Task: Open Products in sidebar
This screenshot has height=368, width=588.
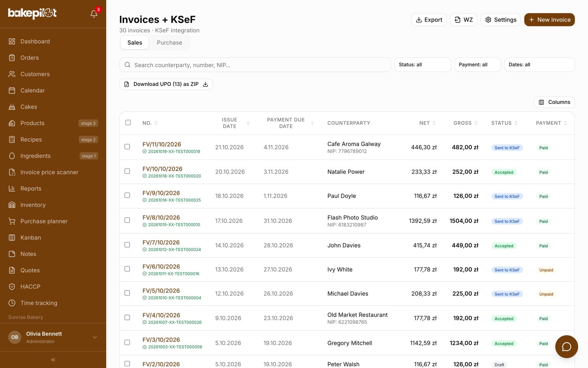Action: pos(53,123)
